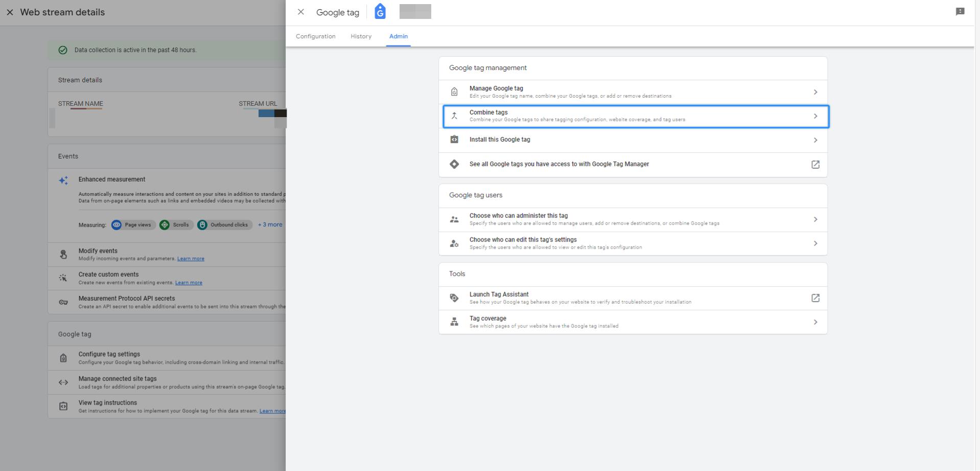Show the + 3 more measurements
Image resolution: width=980 pixels, height=471 pixels.
(x=270, y=225)
